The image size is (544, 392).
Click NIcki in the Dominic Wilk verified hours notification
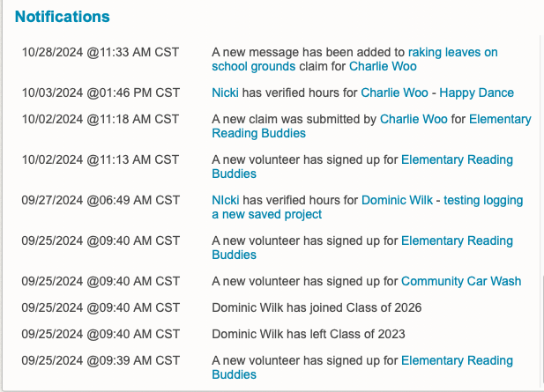[x=225, y=200]
